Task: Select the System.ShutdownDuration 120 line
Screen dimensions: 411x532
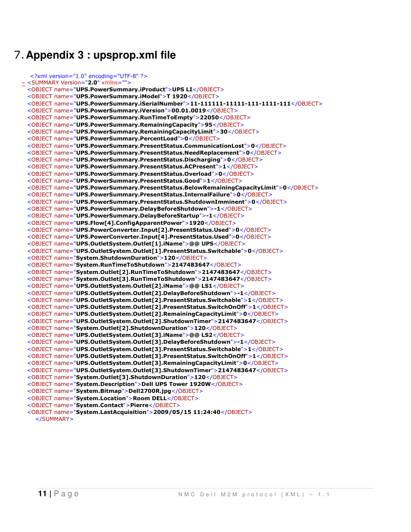Action: point(117,258)
